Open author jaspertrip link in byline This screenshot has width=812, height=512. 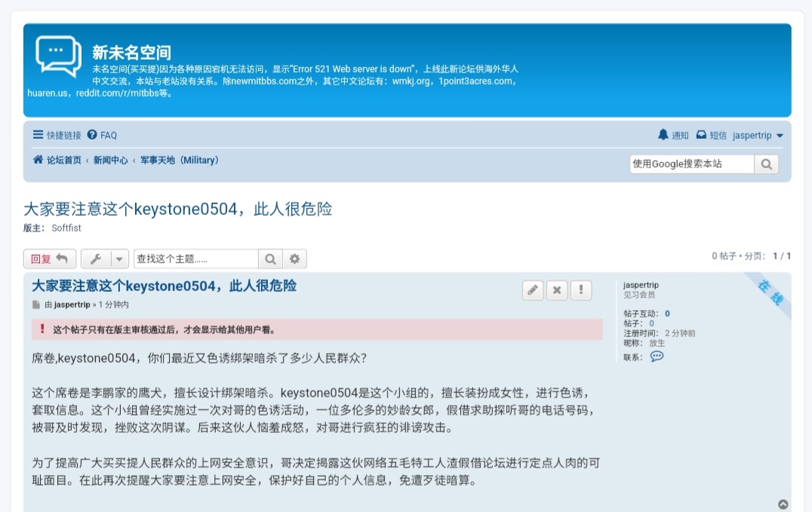coord(72,305)
